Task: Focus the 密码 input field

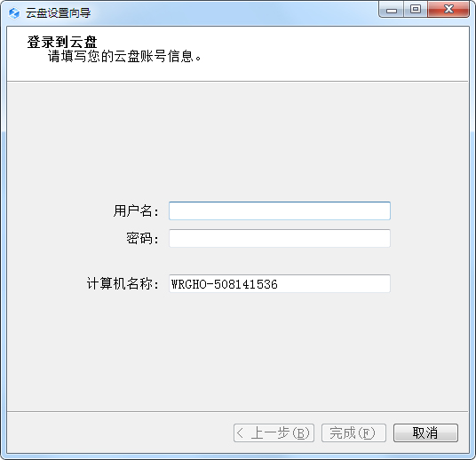Action: pyautogui.click(x=280, y=238)
